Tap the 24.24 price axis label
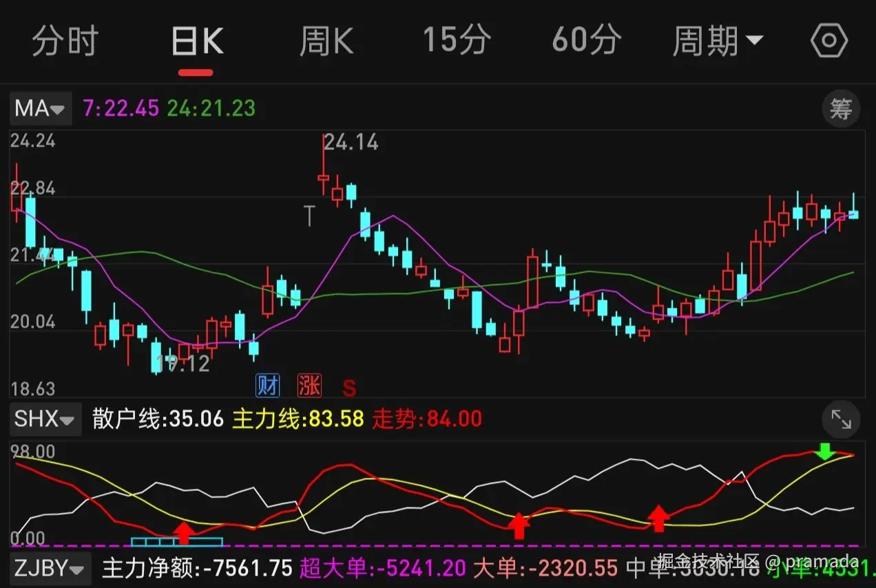 click(x=32, y=141)
